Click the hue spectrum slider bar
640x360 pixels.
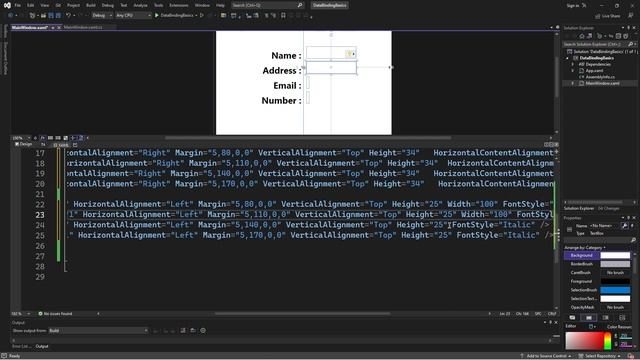coord(608,341)
